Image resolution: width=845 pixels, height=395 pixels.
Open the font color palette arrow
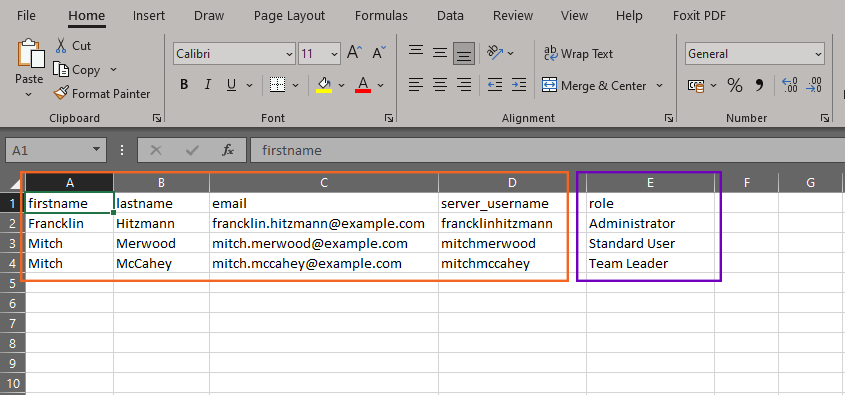(x=380, y=85)
